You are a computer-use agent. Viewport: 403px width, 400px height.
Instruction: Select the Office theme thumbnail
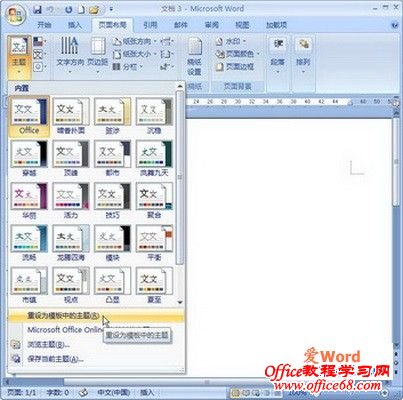point(29,116)
